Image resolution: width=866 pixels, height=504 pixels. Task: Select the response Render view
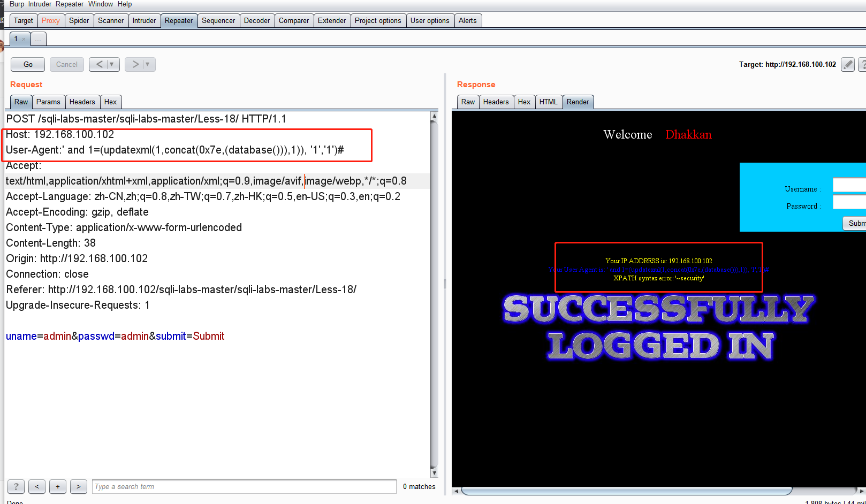(578, 102)
